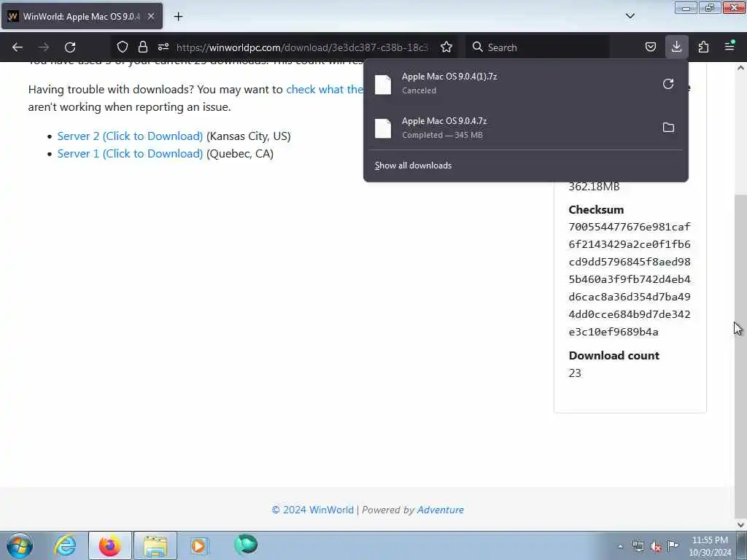Go back to the previous page
This screenshot has width=747, height=560.
point(18,47)
